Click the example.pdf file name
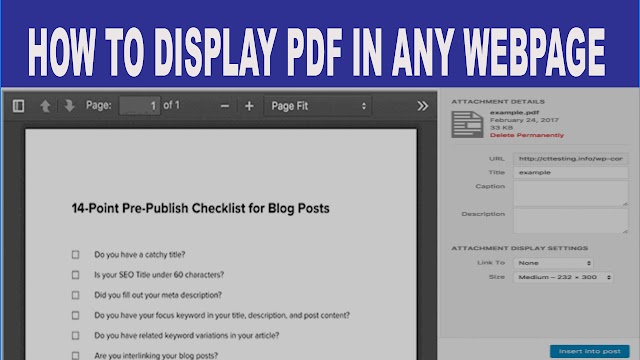This screenshot has width=640, height=360. pos(514,112)
